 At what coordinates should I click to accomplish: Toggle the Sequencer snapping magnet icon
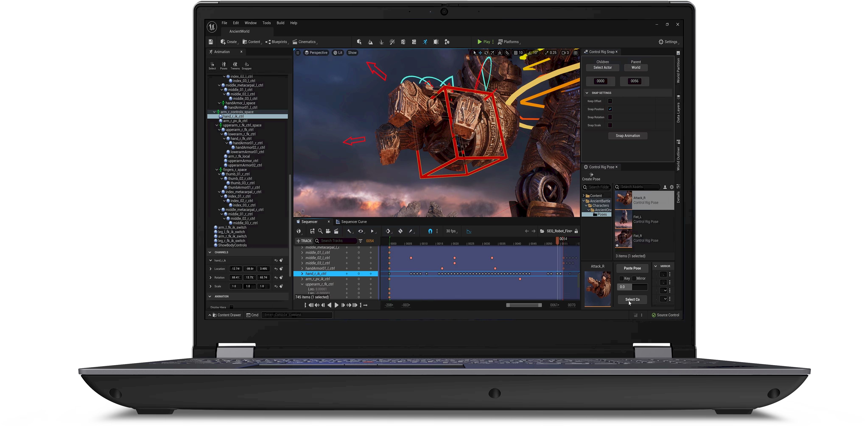pyautogui.click(x=430, y=231)
